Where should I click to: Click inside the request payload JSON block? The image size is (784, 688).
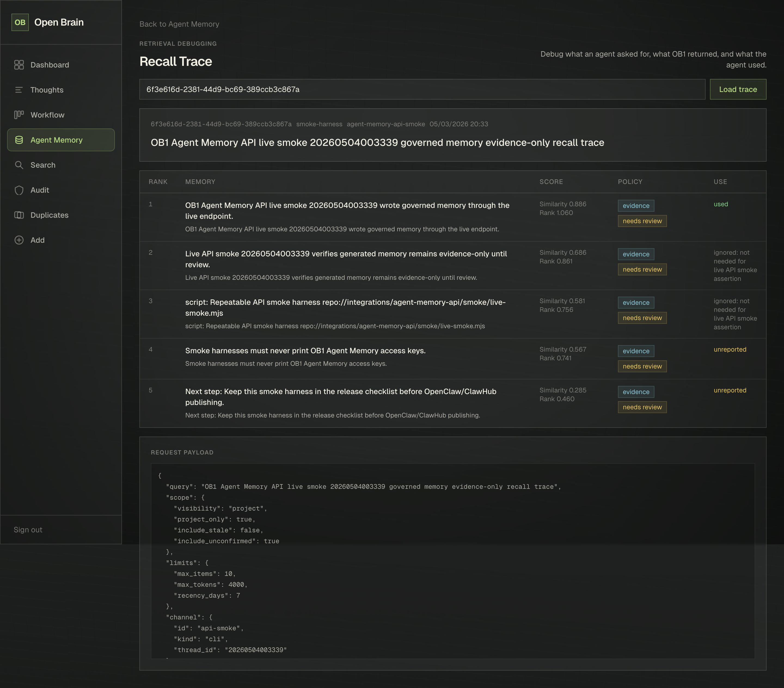pos(453,561)
